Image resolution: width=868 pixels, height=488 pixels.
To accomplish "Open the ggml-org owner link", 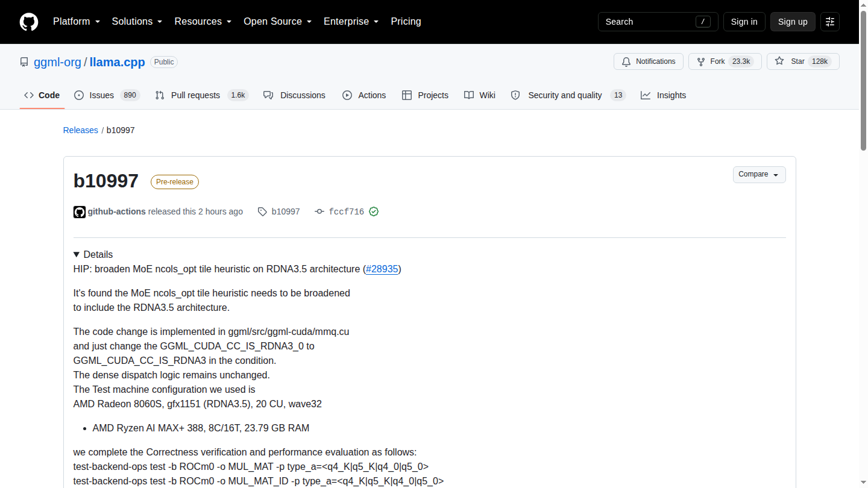I will [x=57, y=62].
